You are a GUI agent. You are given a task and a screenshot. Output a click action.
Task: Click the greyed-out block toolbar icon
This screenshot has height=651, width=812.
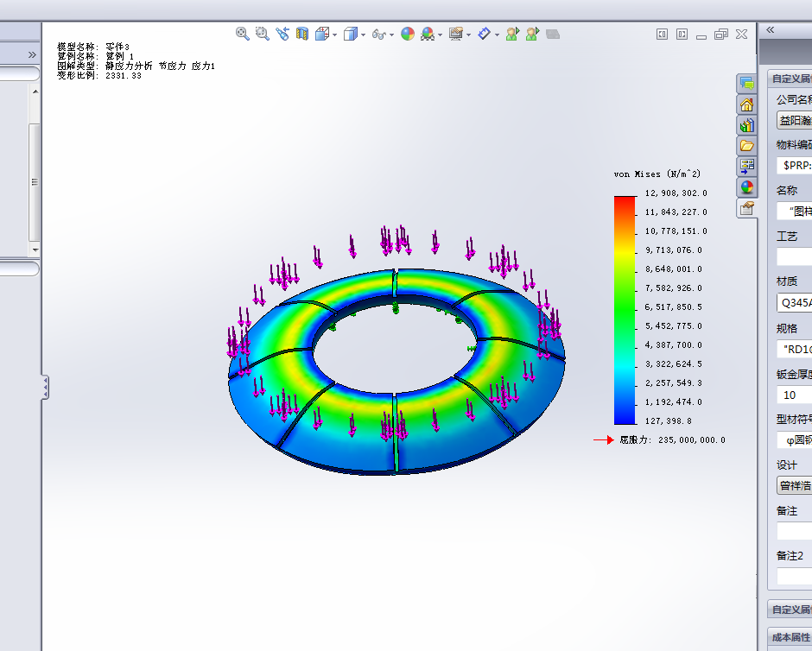tap(553, 35)
